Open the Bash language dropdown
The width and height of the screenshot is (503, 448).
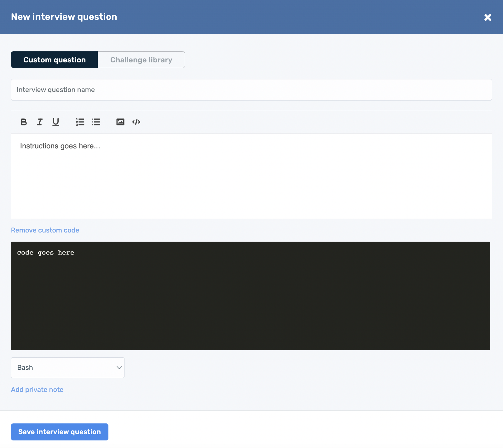click(68, 368)
